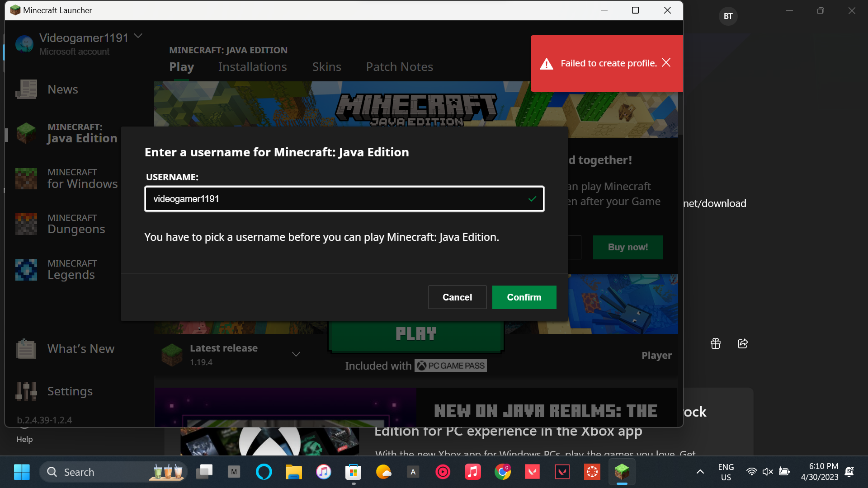
Task: Open Minecraft for Windows sidebar icon
Action: pos(26,178)
